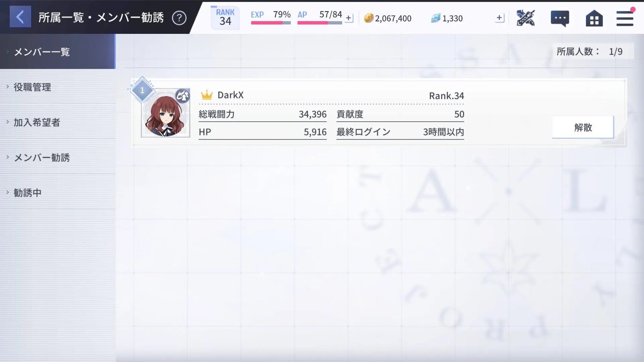Open the help question mark icon
The height and width of the screenshot is (362, 644).
(x=179, y=18)
